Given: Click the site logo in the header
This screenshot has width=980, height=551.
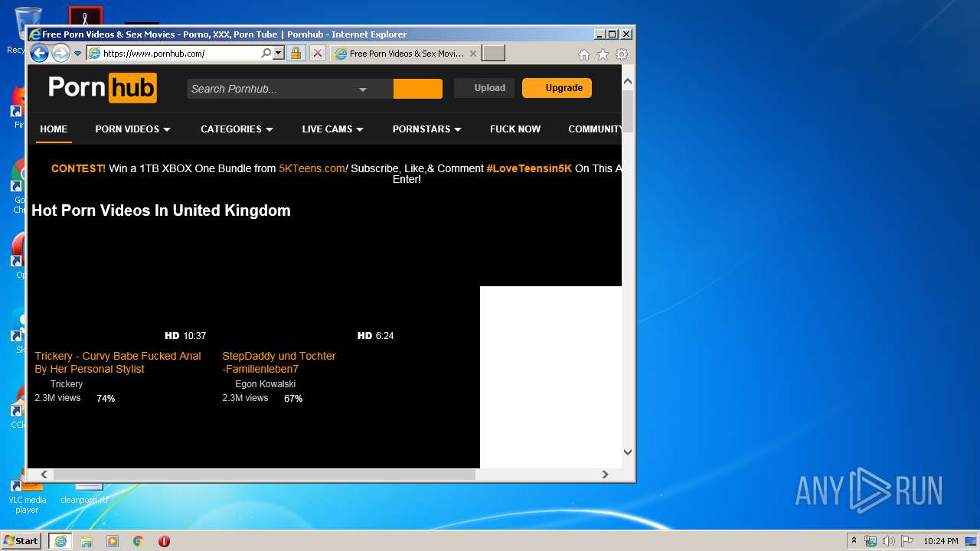Looking at the screenshot, I should 103,87.
